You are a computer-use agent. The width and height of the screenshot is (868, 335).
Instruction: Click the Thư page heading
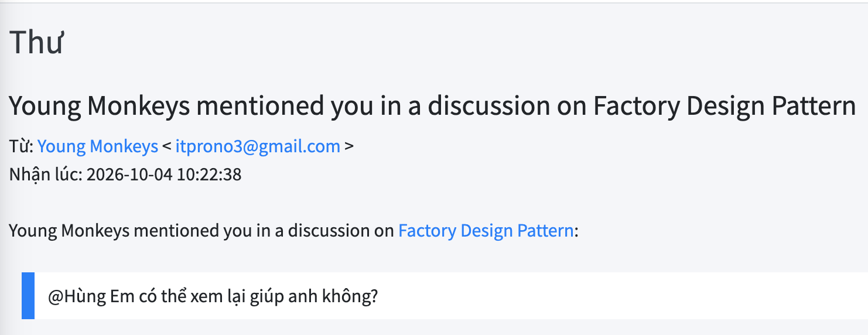coord(36,43)
